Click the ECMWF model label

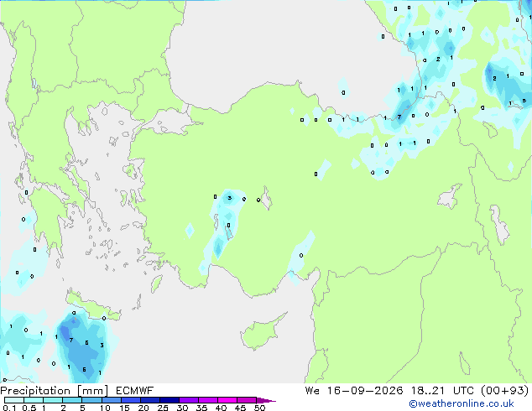click(x=134, y=391)
